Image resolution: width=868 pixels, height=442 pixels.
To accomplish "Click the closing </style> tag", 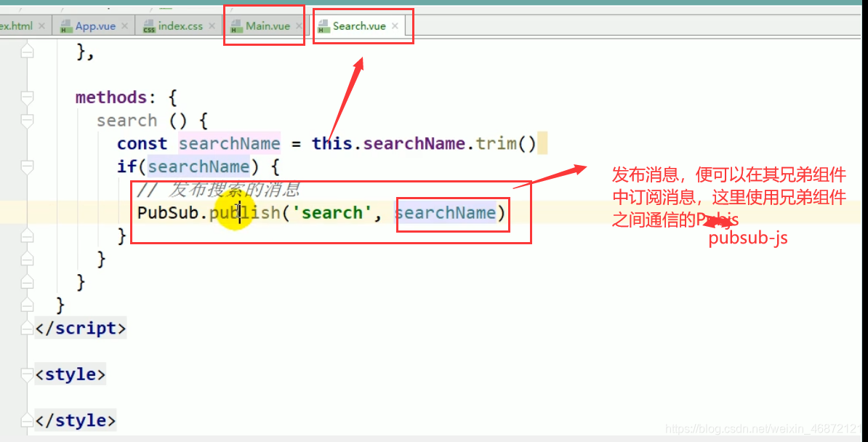I will [76, 420].
